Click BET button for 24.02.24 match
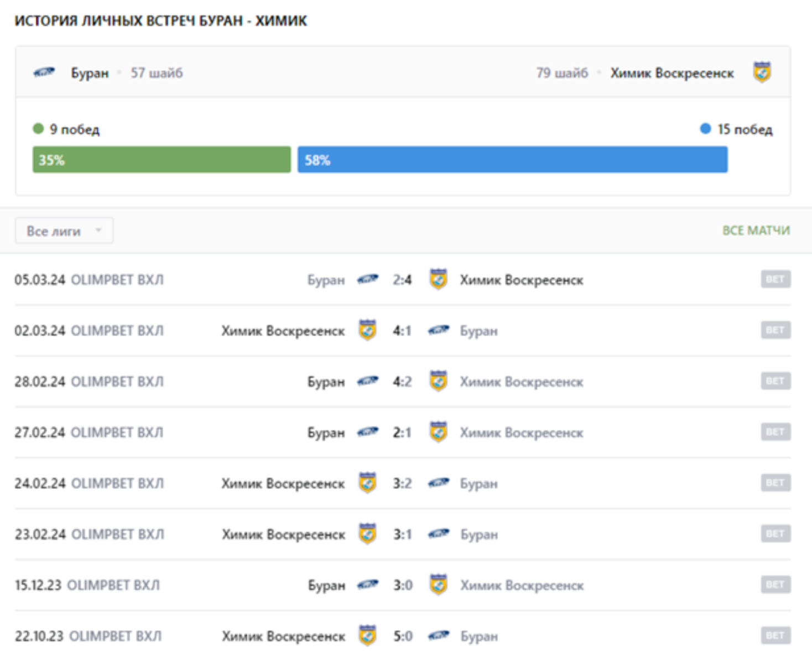Image resolution: width=812 pixels, height=666 pixels. click(775, 483)
